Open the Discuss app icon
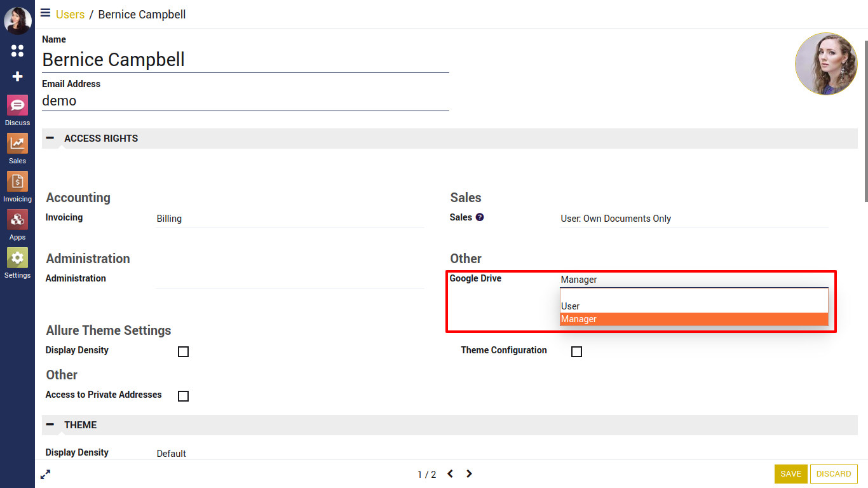 tap(17, 105)
